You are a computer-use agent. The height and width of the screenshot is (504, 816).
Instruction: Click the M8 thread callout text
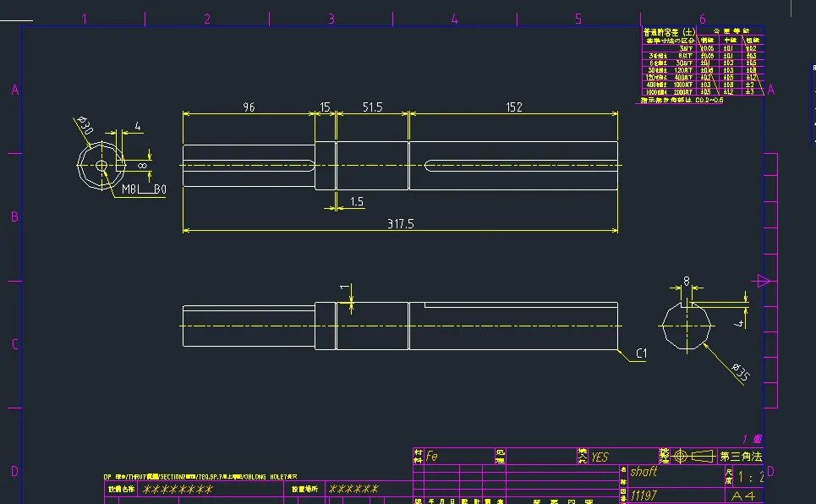coord(129,190)
